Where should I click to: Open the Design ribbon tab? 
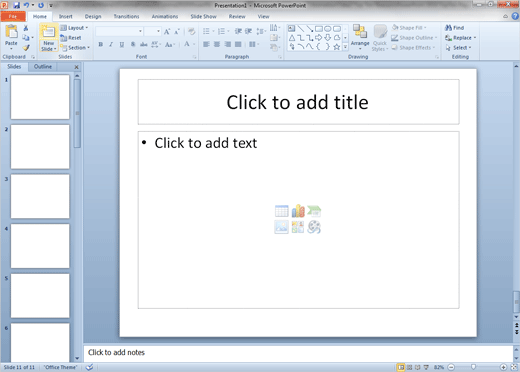(93, 16)
